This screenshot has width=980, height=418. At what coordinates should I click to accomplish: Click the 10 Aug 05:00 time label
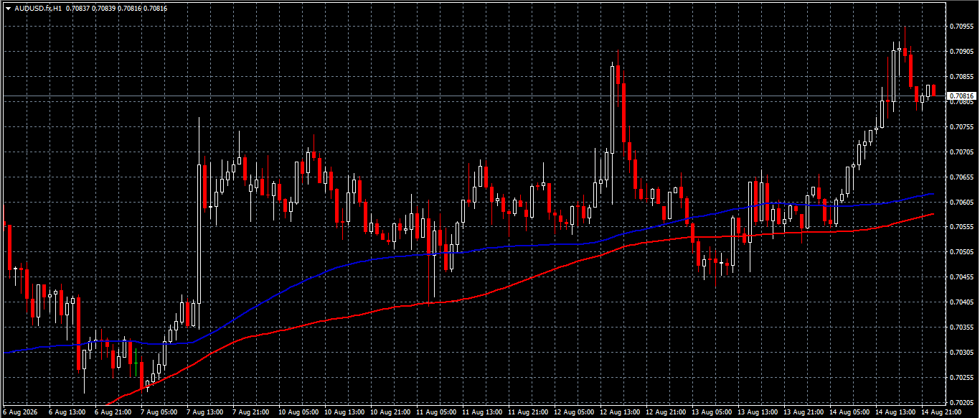click(x=297, y=413)
